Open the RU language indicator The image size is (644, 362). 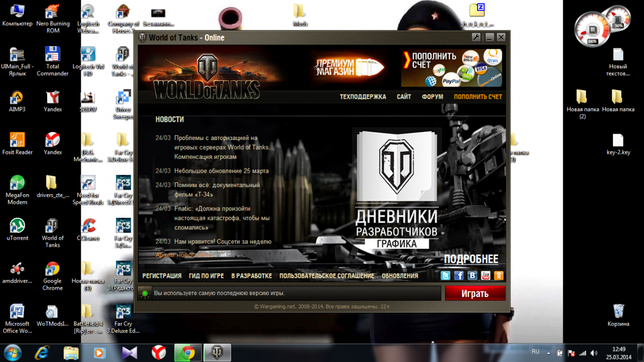click(x=535, y=352)
